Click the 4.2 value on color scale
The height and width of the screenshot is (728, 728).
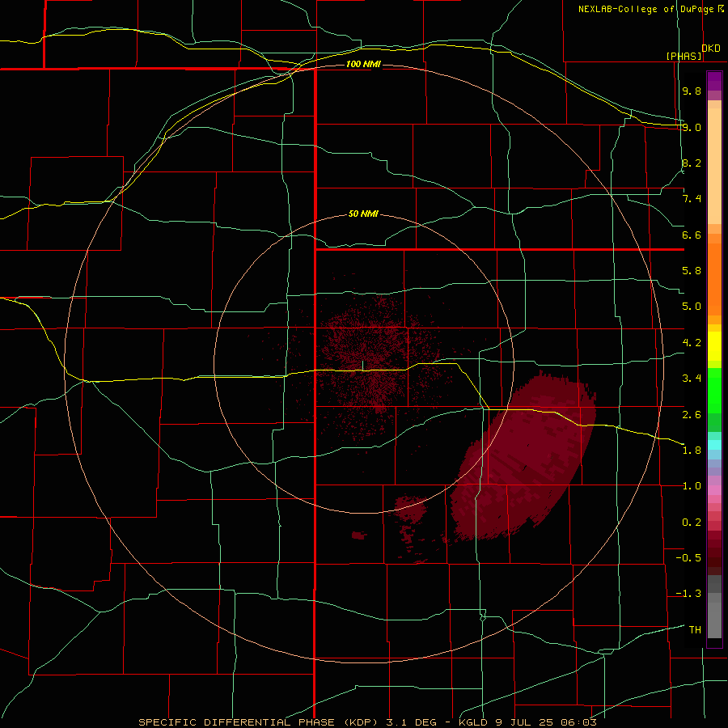coord(692,342)
